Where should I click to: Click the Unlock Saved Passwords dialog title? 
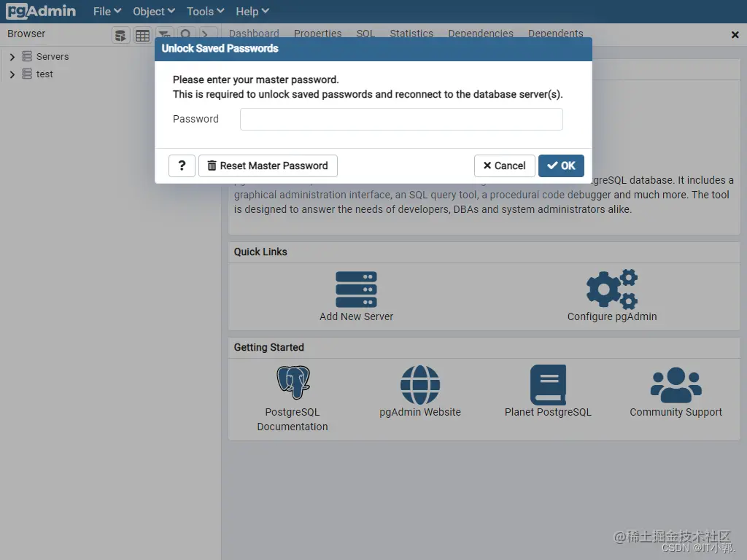(220, 49)
